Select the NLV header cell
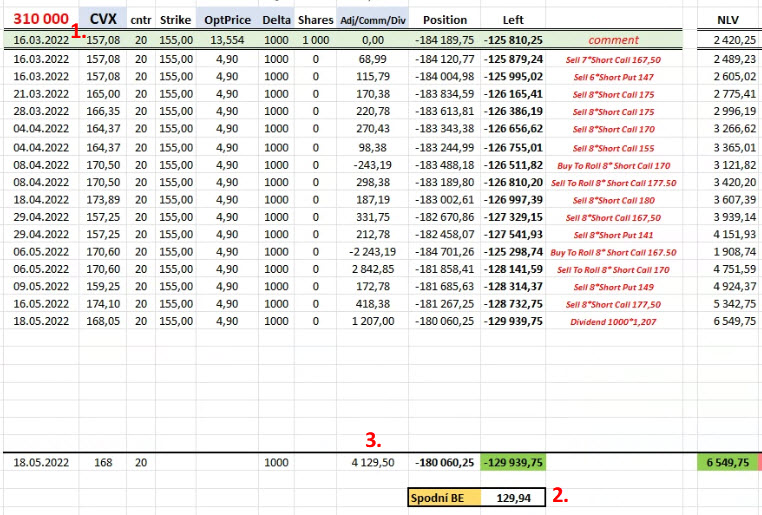 [729, 20]
